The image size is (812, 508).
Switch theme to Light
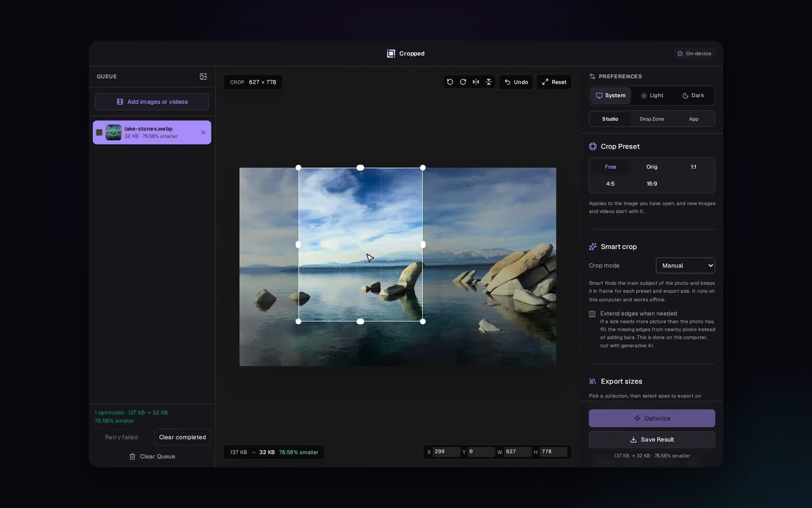click(x=652, y=96)
